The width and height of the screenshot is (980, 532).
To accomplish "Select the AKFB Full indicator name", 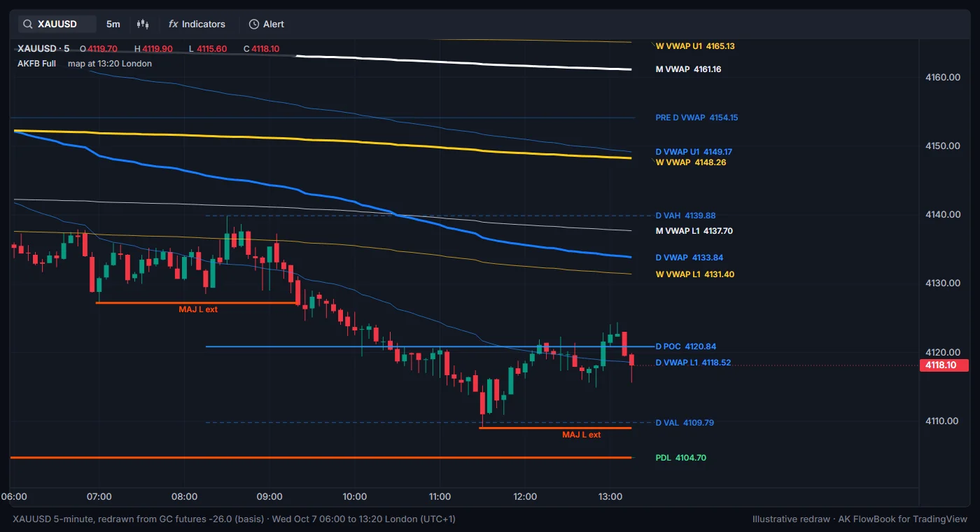I will [37, 64].
